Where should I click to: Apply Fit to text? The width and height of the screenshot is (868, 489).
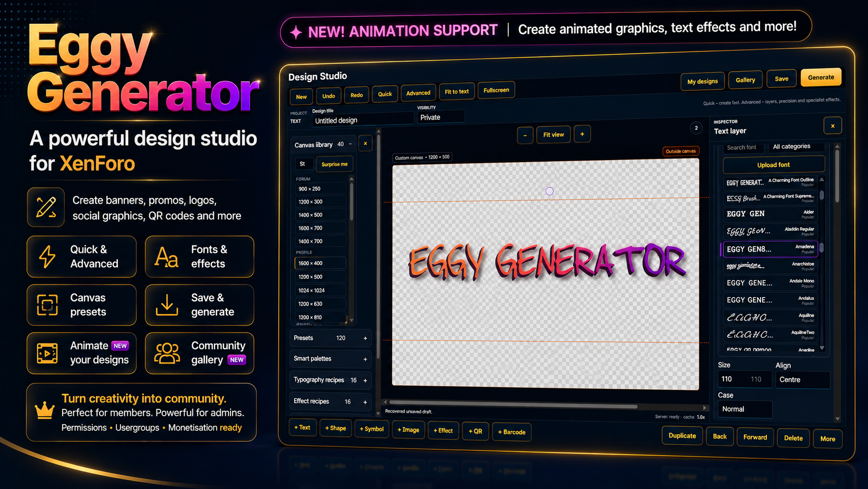[456, 91]
